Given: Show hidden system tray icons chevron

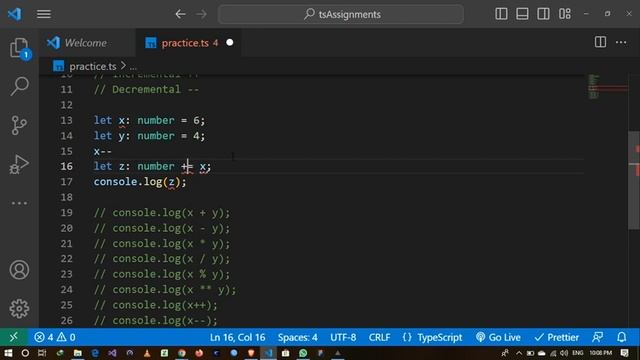Looking at the screenshot, I should point(519,353).
